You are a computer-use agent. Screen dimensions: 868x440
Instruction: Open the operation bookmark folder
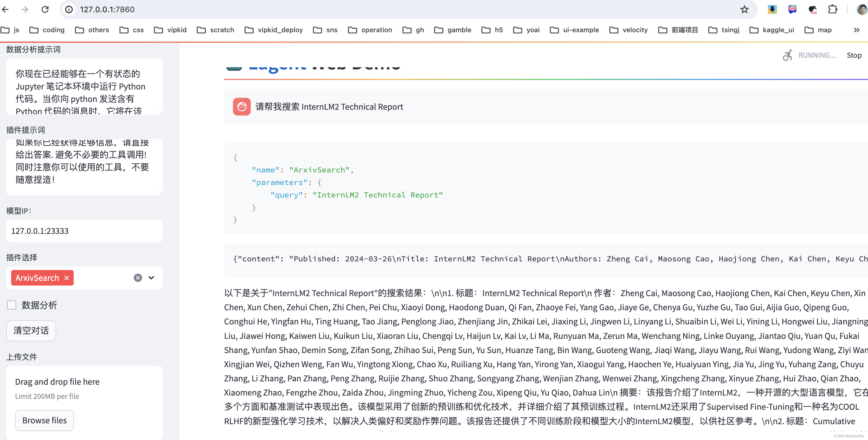tap(370, 30)
